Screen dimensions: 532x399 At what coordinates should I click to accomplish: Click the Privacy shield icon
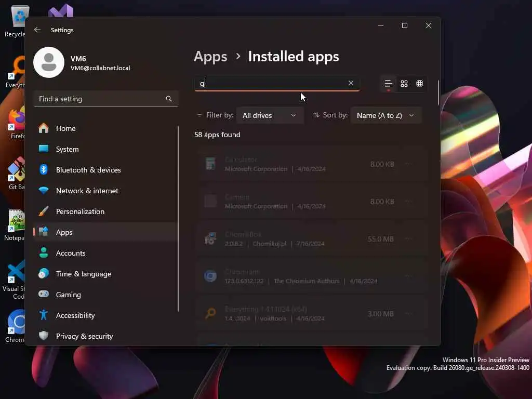(44, 336)
